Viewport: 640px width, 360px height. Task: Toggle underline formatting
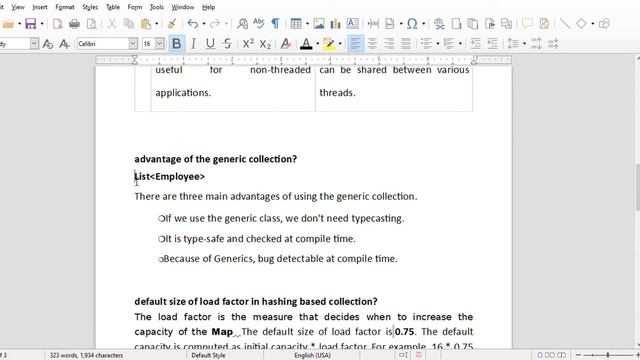point(210,44)
